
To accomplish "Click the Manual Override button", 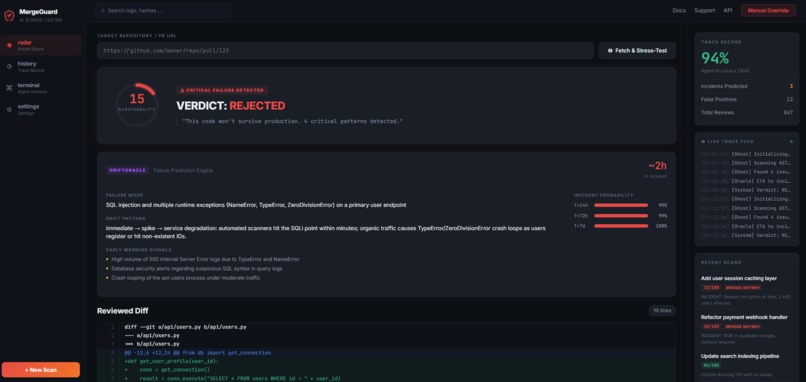I will point(768,10).
